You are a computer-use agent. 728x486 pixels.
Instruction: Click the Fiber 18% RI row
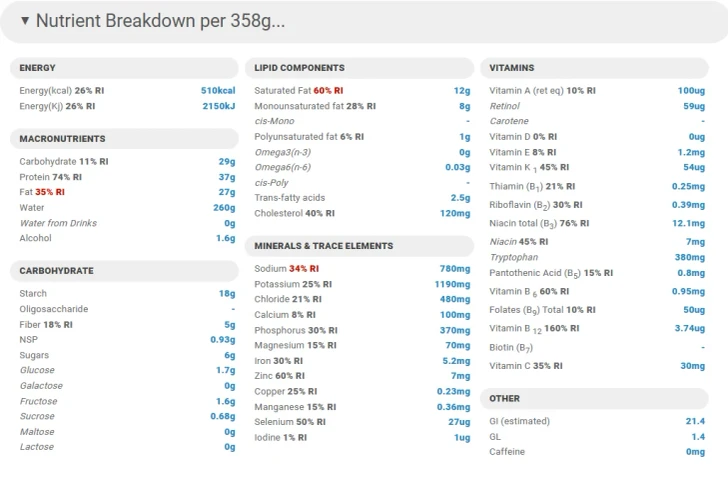[x=127, y=324]
